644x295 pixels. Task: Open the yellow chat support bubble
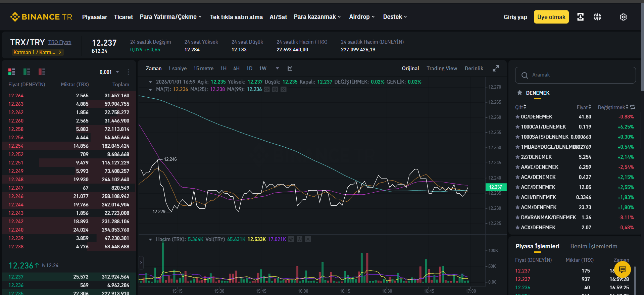(623, 269)
